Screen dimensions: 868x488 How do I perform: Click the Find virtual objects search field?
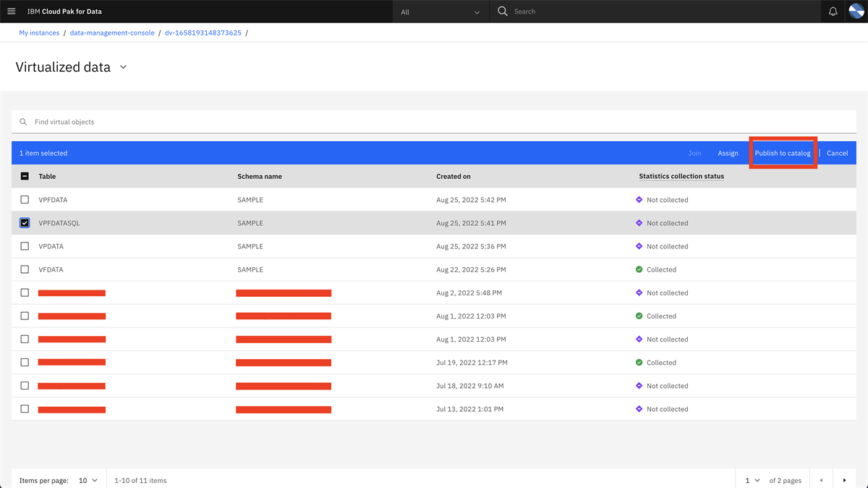tap(217, 121)
